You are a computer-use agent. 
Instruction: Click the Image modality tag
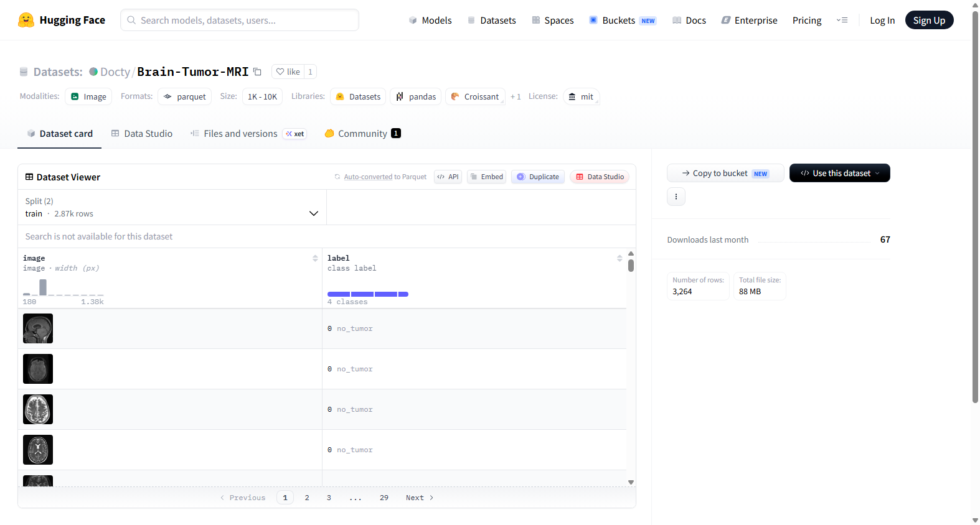(x=88, y=96)
